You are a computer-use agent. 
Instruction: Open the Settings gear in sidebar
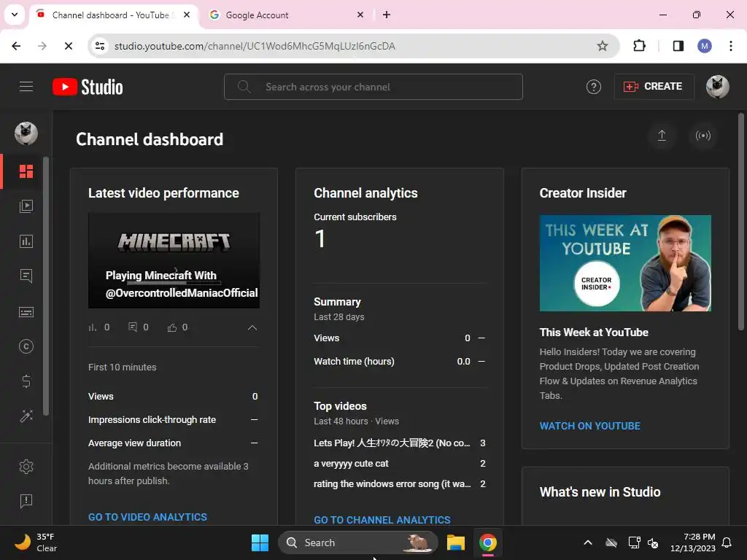coord(26,467)
